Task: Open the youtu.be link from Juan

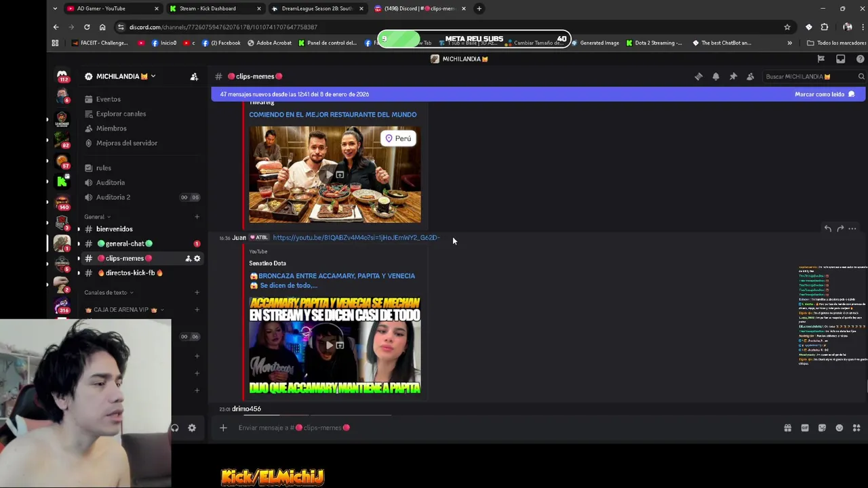Action: point(357,238)
